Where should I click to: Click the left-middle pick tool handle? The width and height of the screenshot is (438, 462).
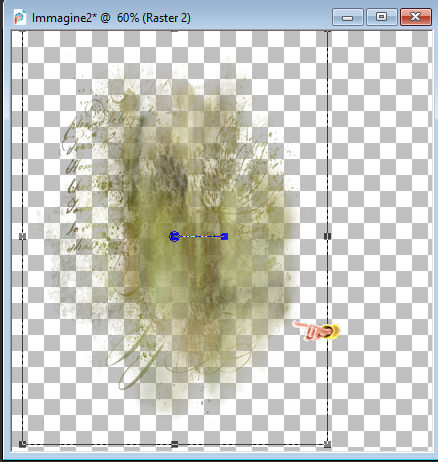(x=22, y=236)
